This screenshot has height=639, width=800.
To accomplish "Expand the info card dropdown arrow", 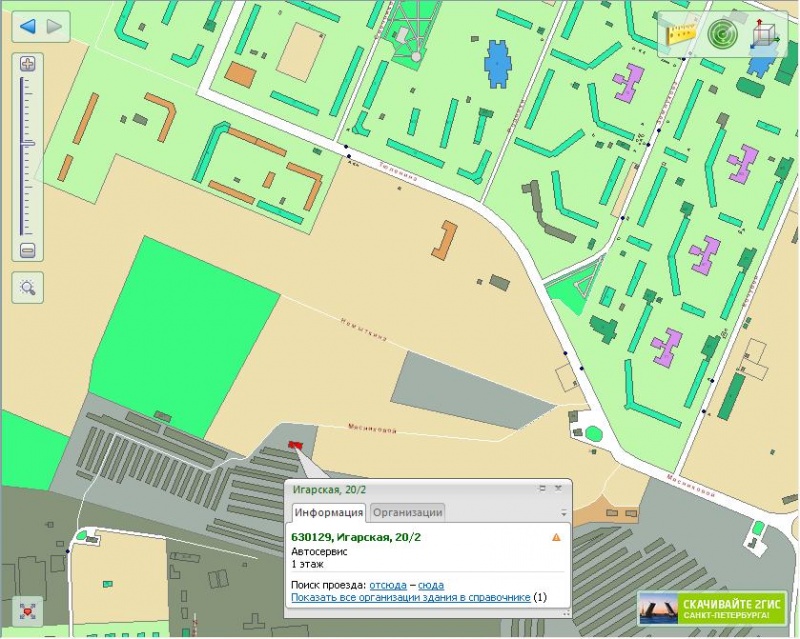I will tap(563, 512).
